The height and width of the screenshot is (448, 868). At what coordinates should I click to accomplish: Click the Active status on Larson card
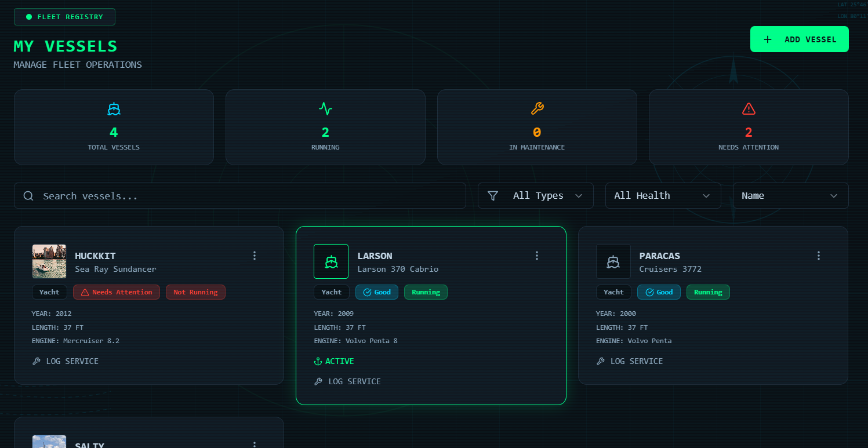point(334,361)
